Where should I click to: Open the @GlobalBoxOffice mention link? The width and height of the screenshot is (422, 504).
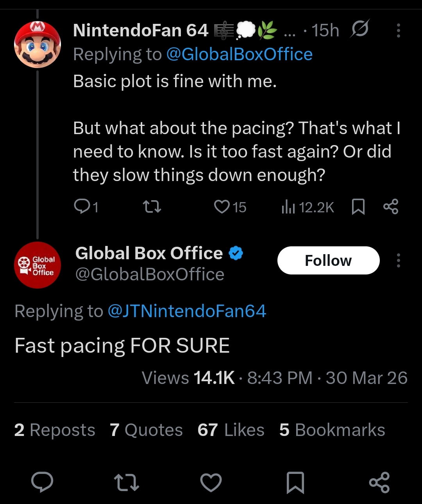240,54
